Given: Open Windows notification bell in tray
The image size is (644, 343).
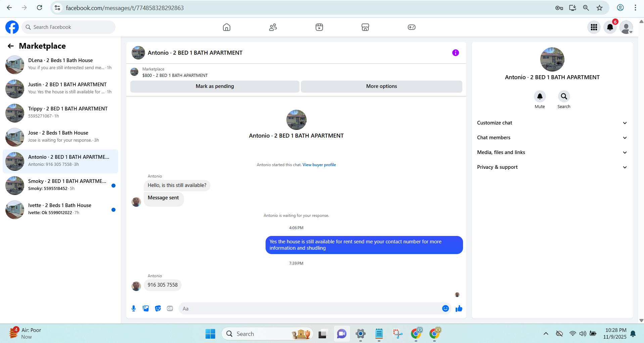Looking at the screenshot, I should click(633, 334).
